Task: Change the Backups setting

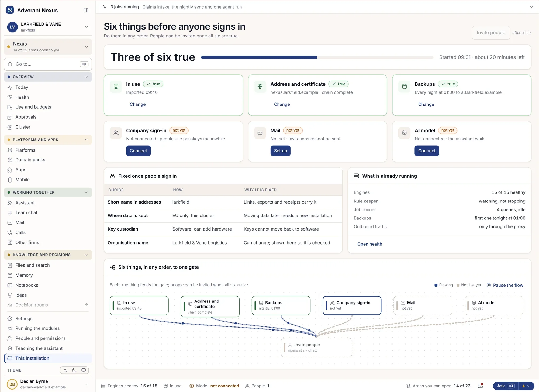Action: click(426, 104)
